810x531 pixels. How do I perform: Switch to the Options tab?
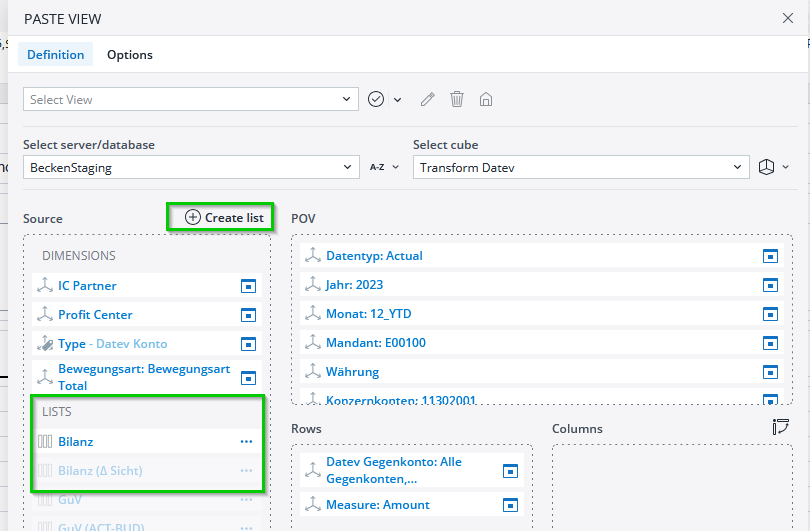pyautogui.click(x=130, y=55)
